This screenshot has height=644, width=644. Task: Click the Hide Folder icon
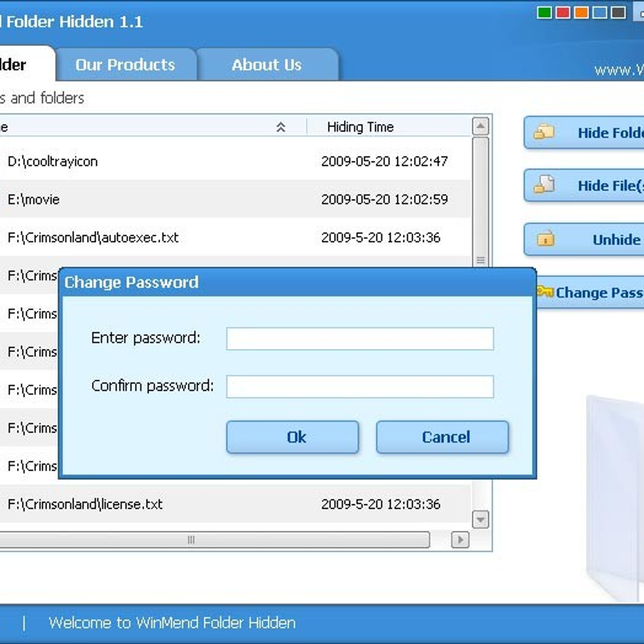pyautogui.click(x=544, y=132)
